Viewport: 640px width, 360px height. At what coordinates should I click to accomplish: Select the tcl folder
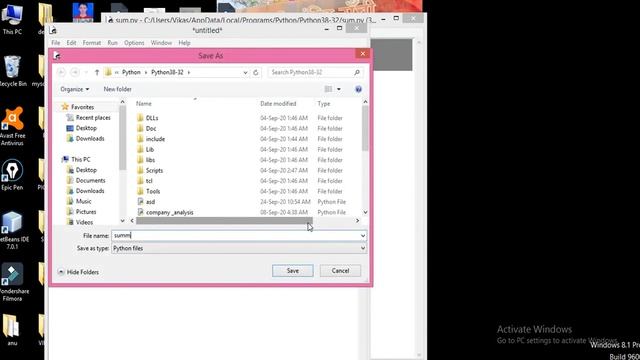point(149,181)
